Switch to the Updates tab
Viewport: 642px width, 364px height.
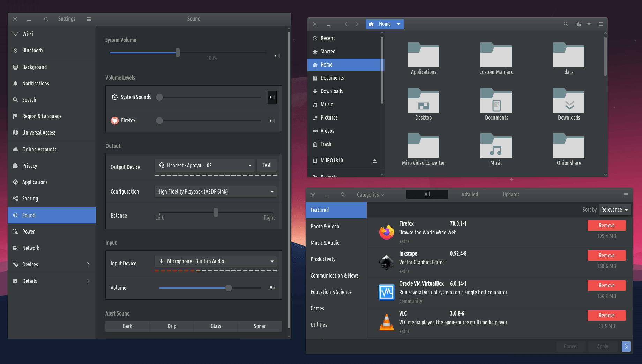[x=511, y=195]
